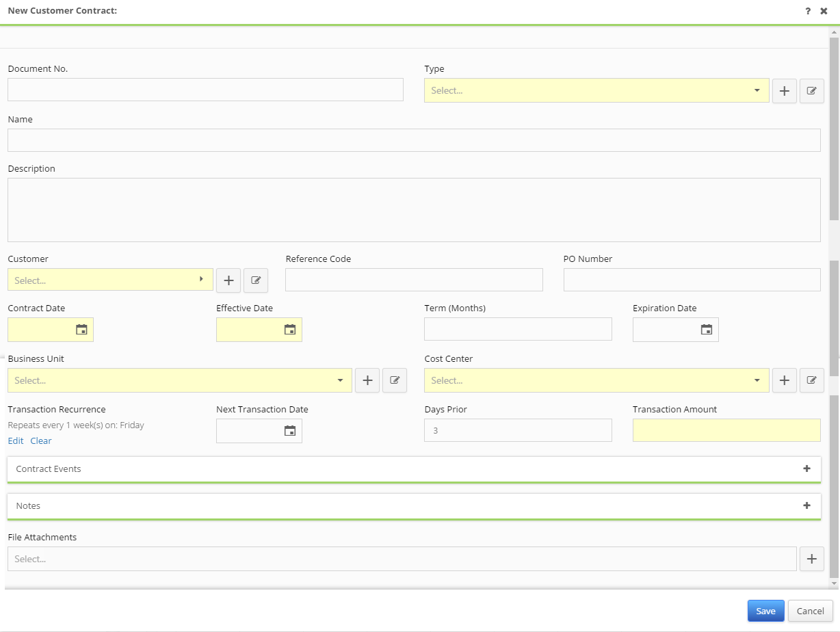The height and width of the screenshot is (632, 840).
Task: Click the edit Customer pencil icon
Action: tap(255, 280)
